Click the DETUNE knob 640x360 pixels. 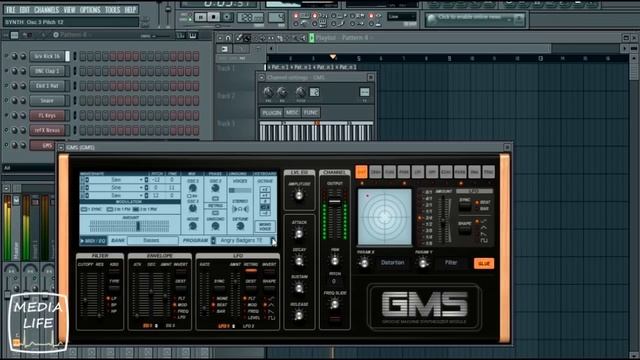pyautogui.click(x=240, y=226)
